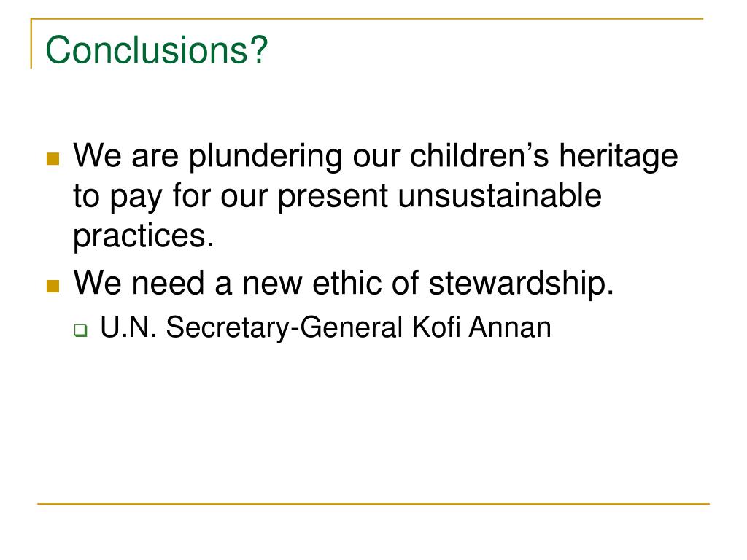Click the word unsustainable
Viewport: 747px width, 560px height.
pyautogui.click(x=500, y=195)
